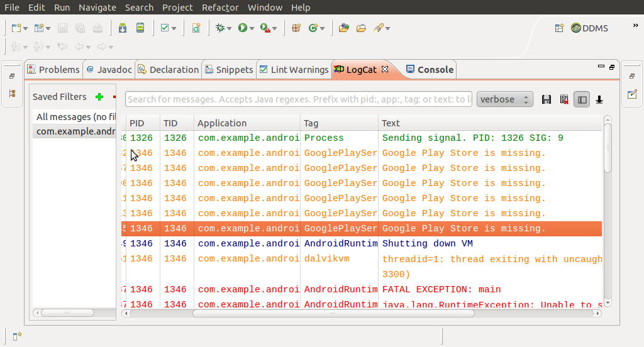Open the Help menu
Image resolution: width=644 pixels, height=347 pixels.
tap(301, 8)
